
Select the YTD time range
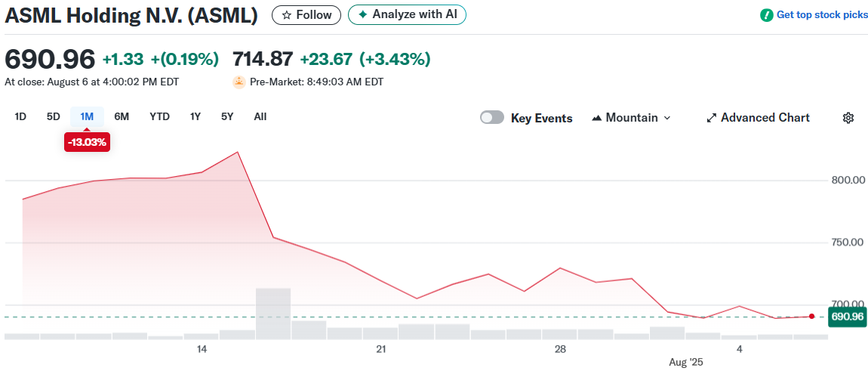(159, 116)
